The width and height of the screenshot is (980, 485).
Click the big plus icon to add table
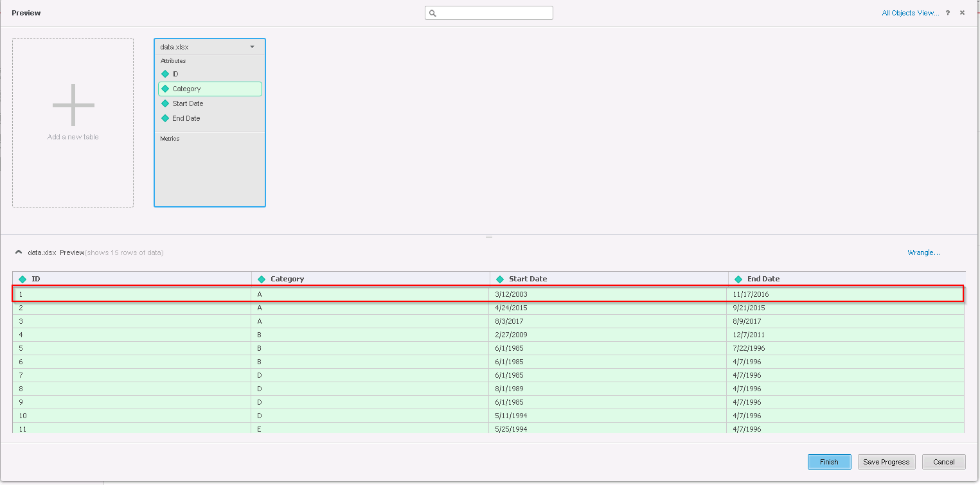pyautogui.click(x=73, y=105)
